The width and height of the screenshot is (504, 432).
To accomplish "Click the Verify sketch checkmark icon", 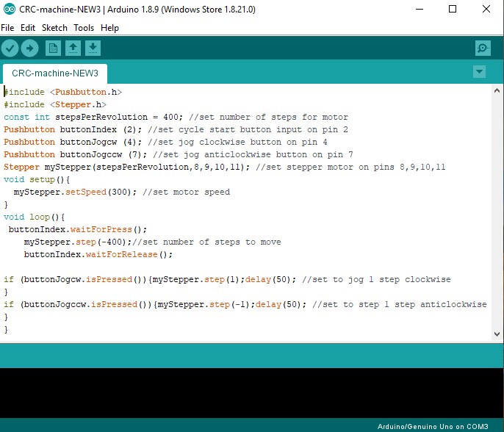I will click(x=10, y=48).
